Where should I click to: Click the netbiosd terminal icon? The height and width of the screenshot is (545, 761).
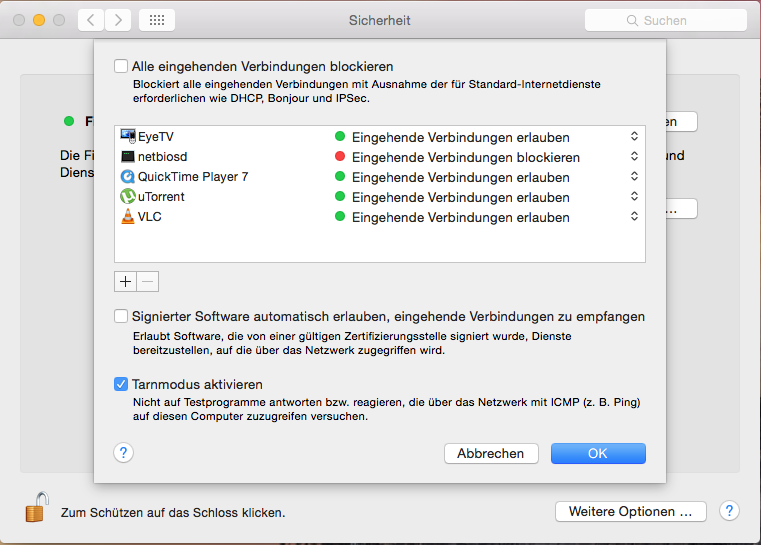(x=128, y=157)
